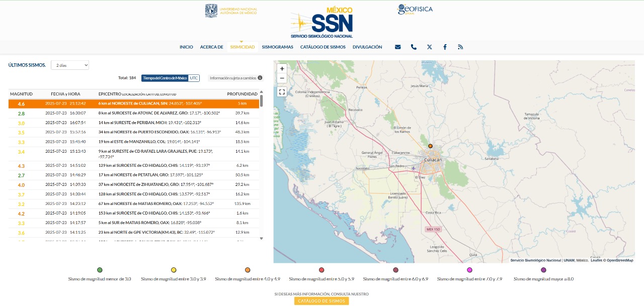The image size is (644, 306).
Task: Click the 'Servicio Sismológico Nacional' map attribution text
Action: (x=535, y=260)
